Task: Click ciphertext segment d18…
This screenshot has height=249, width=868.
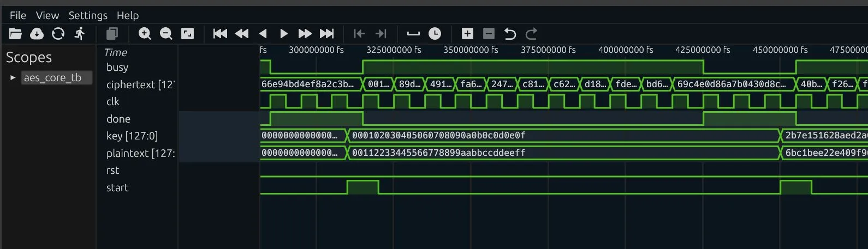Action: 596,84
